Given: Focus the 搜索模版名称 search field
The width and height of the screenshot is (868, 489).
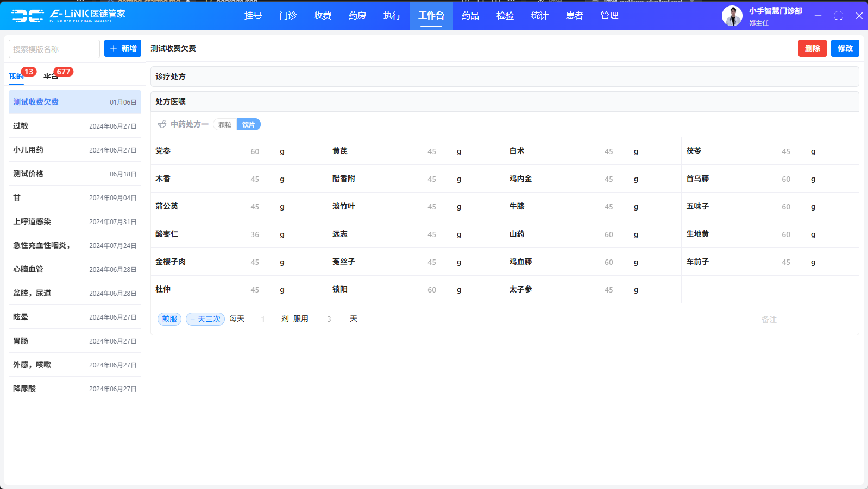Looking at the screenshot, I should (54, 49).
